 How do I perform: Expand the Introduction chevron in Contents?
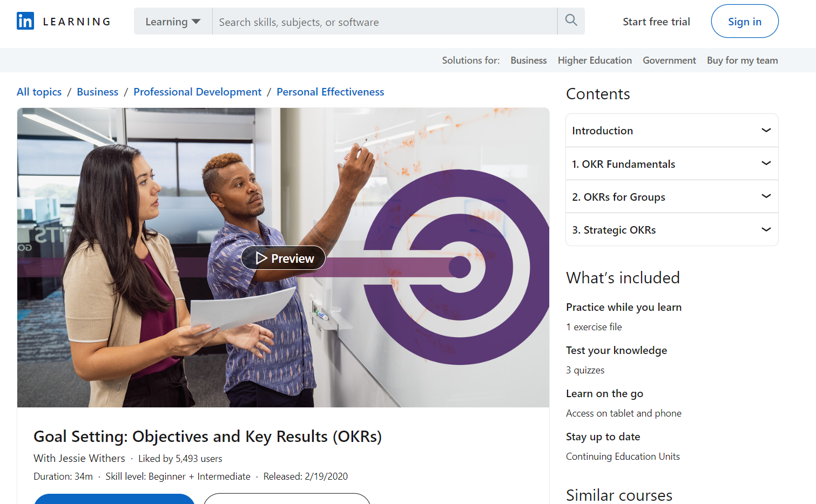[x=766, y=130]
